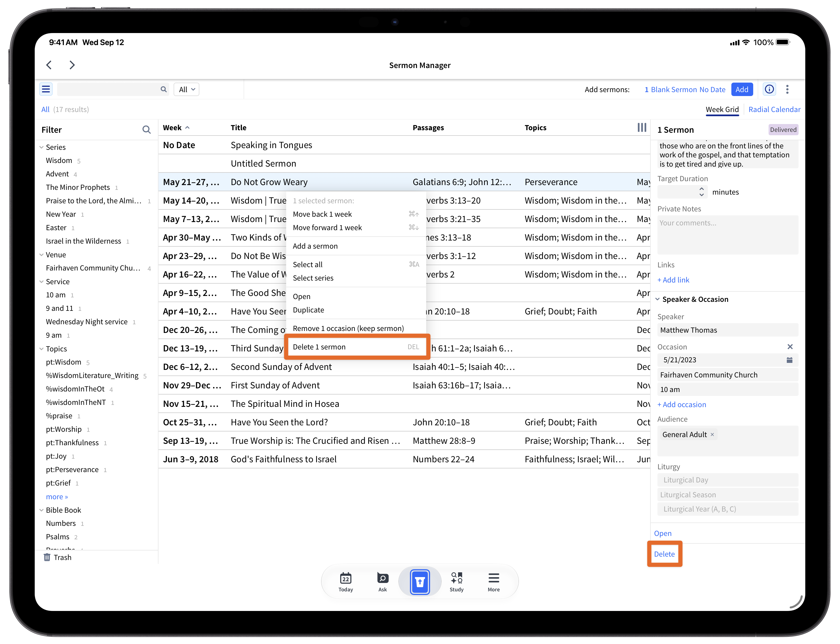Choose Delete 1 sermon from context menu
This screenshot has height=644, width=840.
(356, 347)
